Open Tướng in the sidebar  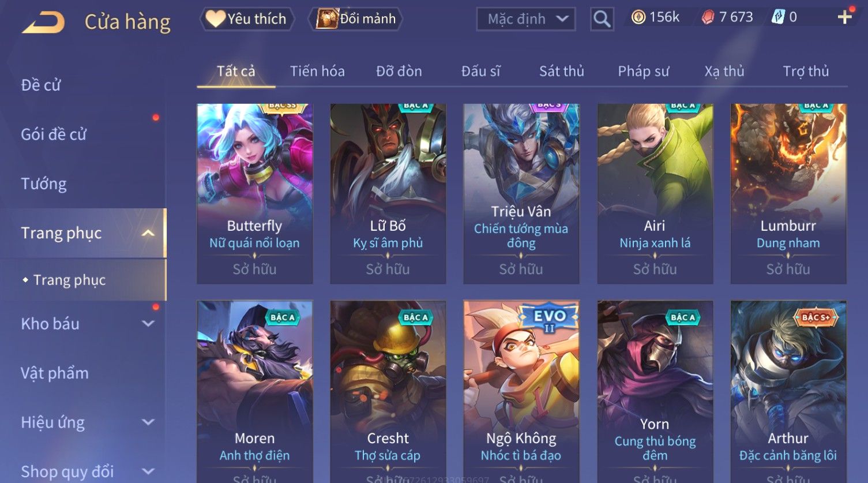pos(44,184)
